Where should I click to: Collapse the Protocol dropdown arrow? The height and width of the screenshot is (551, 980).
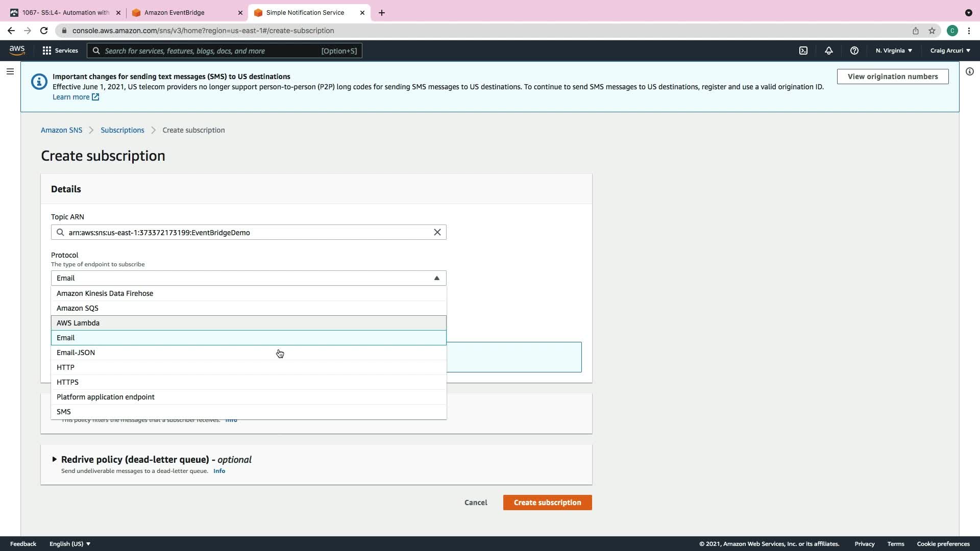(436, 278)
